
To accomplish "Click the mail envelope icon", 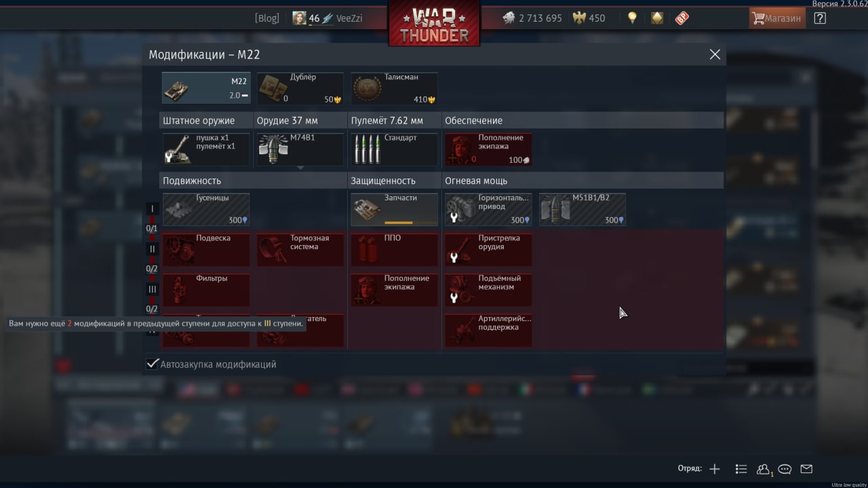I will click(806, 469).
